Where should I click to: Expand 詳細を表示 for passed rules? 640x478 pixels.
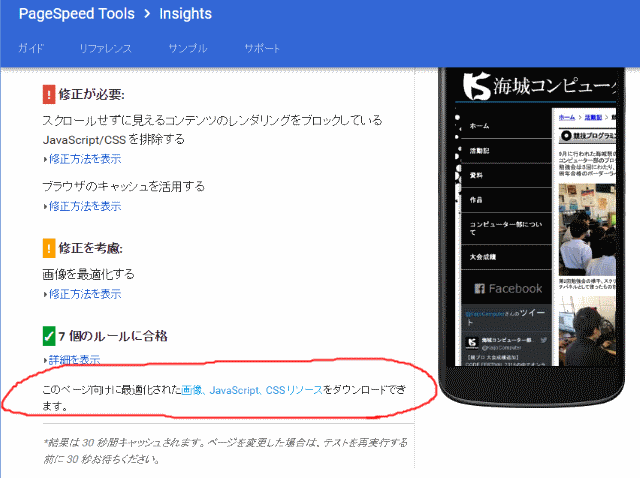[74, 359]
